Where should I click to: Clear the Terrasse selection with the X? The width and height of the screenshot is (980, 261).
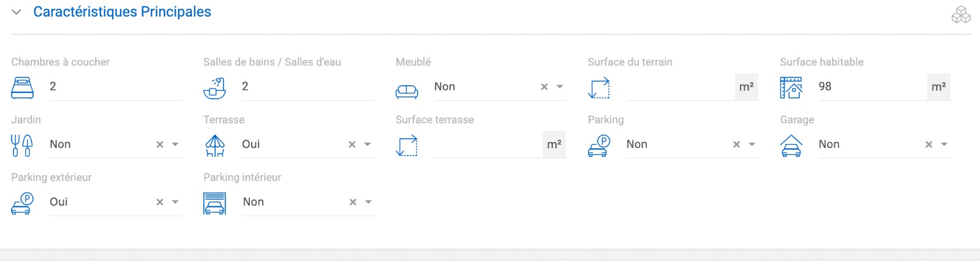(x=352, y=145)
